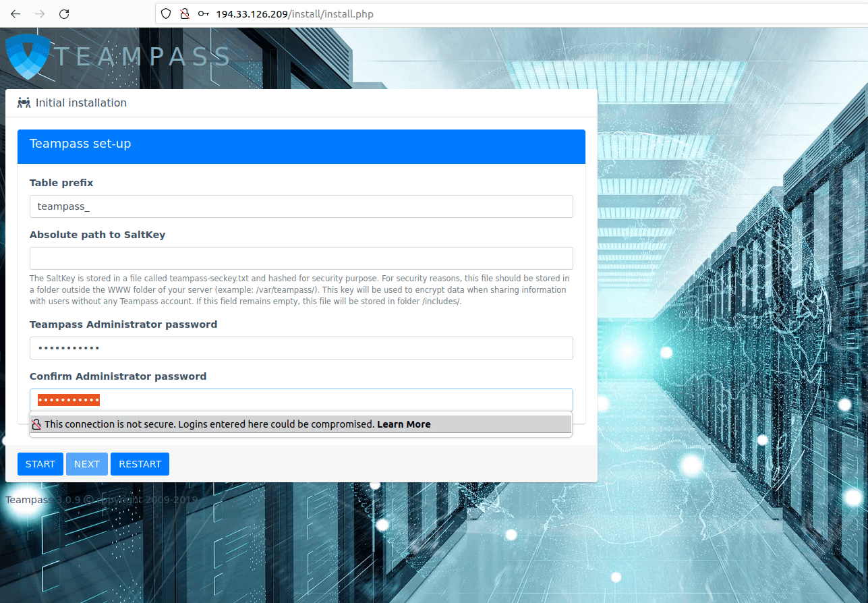Click the Teampass copyright footer text
This screenshot has height=603, width=868.
[101, 500]
